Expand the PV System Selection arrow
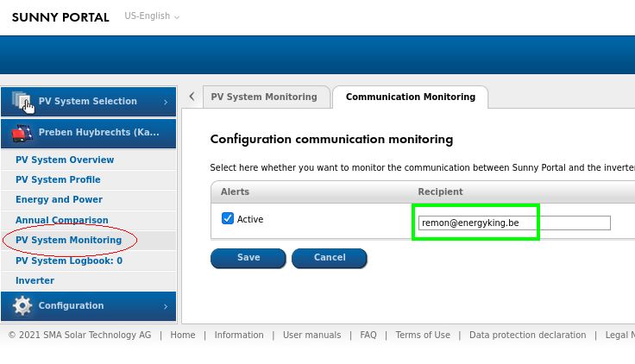Image resolution: width=635 pixels, height=364 pixels. pos(165,102)
